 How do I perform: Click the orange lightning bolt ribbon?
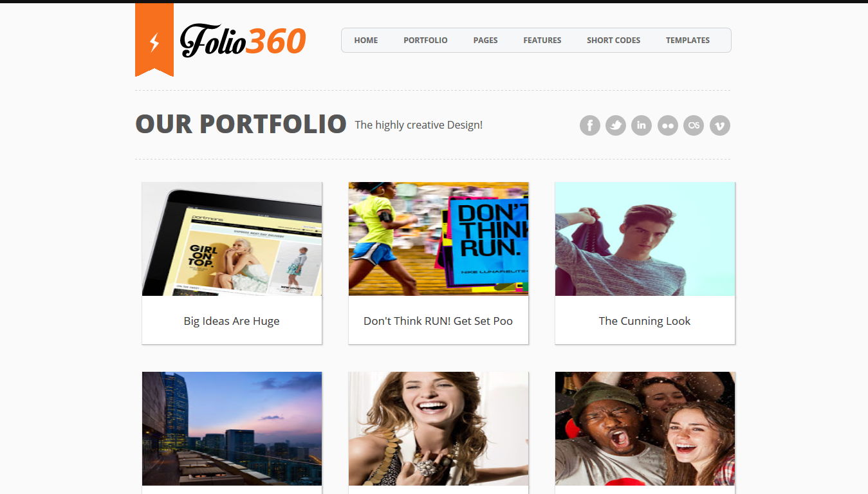[x=154, y=40]
